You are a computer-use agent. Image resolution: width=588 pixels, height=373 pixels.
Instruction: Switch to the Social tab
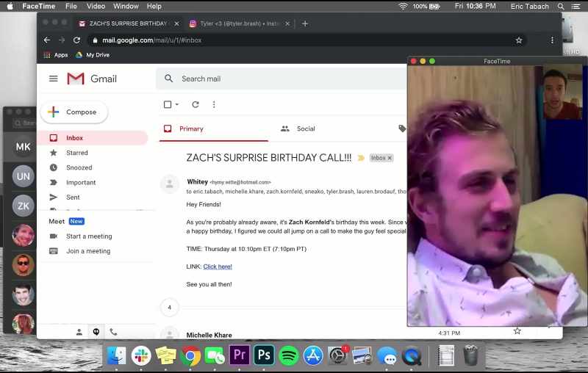point(298,128)
